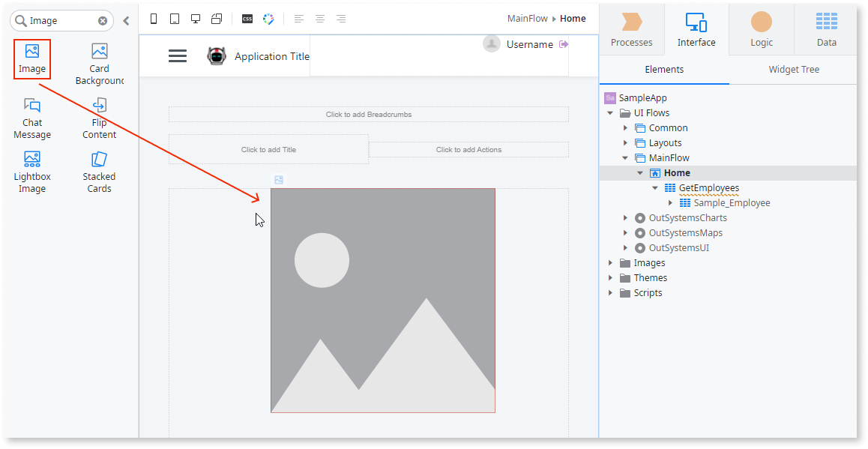Switch preview to phone view
Image resolution: width=868 pixels, height=449 pixels.
point(154,19)
